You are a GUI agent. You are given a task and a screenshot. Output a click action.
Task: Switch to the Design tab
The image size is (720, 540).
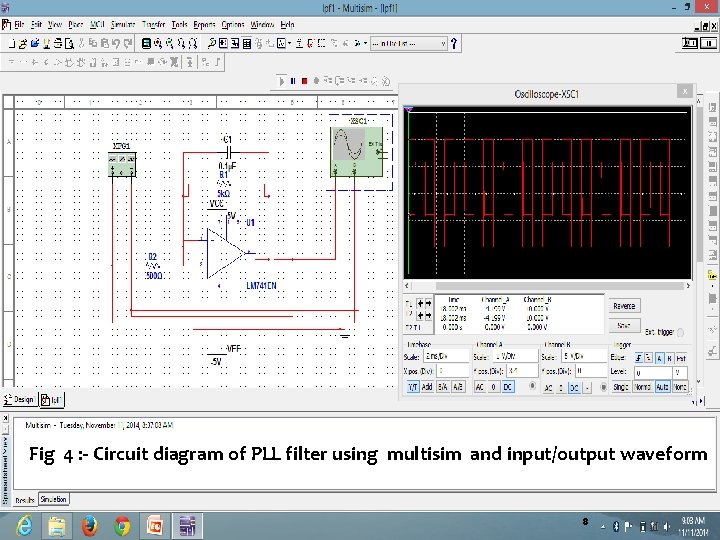pyautogui.click(x=19, y=399)
